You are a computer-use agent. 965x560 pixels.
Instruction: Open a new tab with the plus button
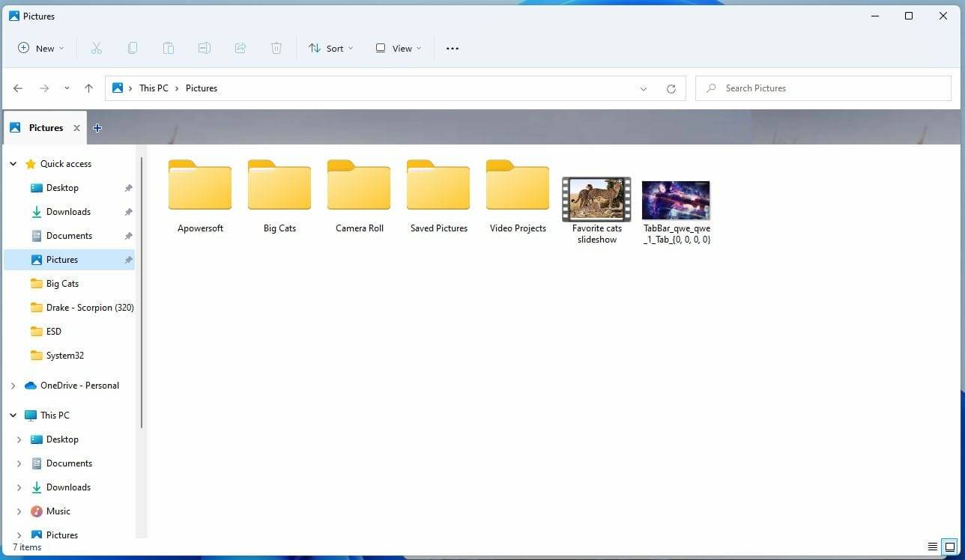click(97, 128)
